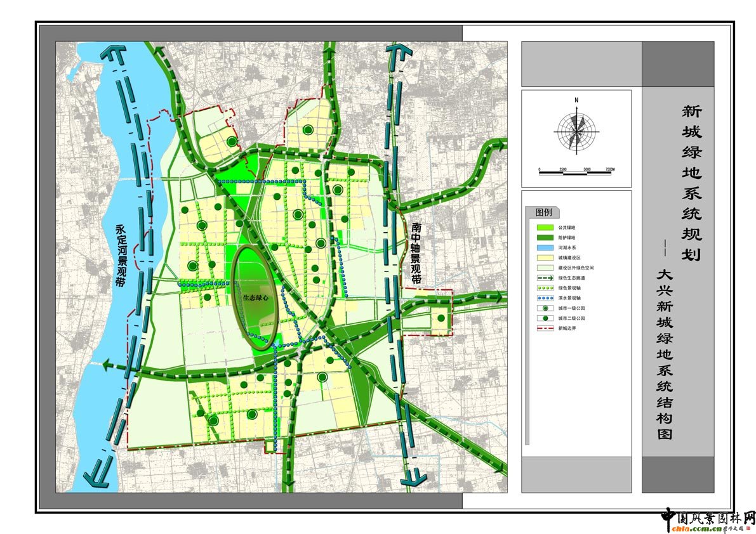Select the 防护绿地 dark green swatch

click(545, 237)
